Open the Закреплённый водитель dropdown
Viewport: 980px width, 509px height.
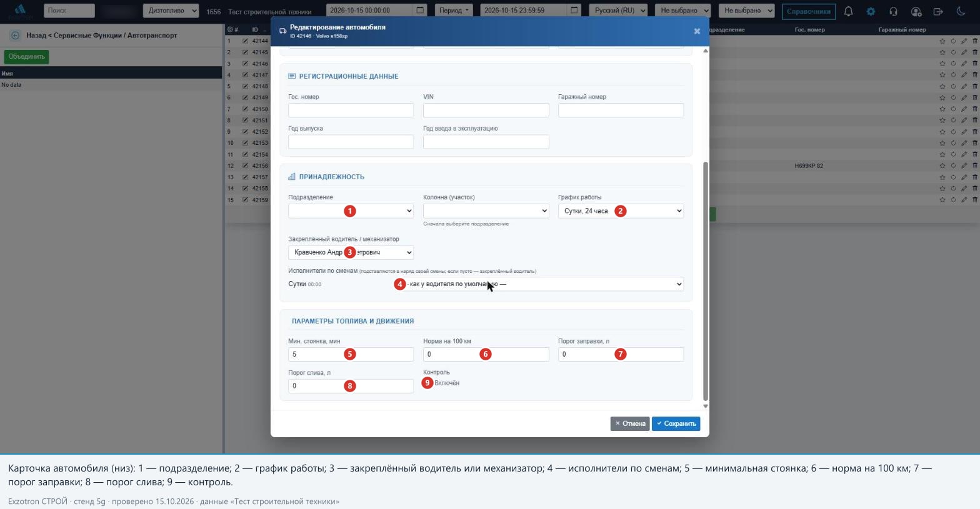[x=351, y=252]
